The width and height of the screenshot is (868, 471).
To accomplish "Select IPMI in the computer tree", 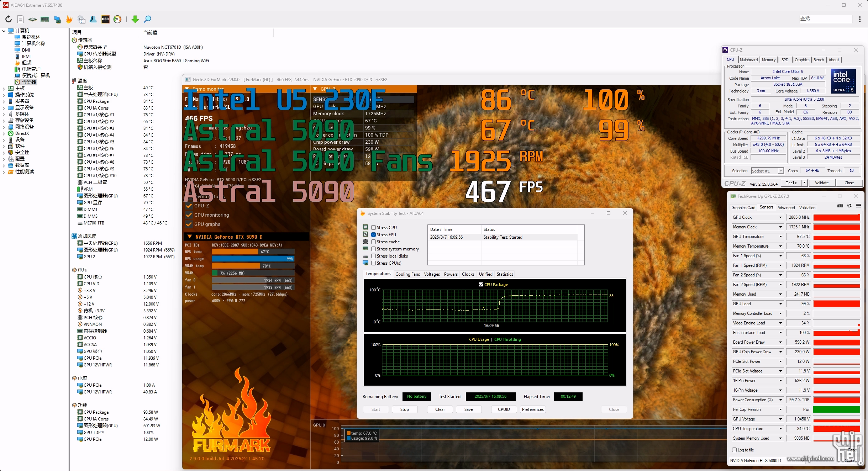I will [26, 56].
